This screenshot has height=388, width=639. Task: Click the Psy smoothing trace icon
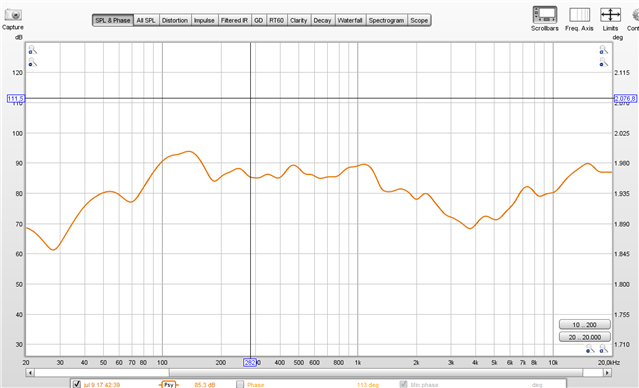click(x=169, y=384)
